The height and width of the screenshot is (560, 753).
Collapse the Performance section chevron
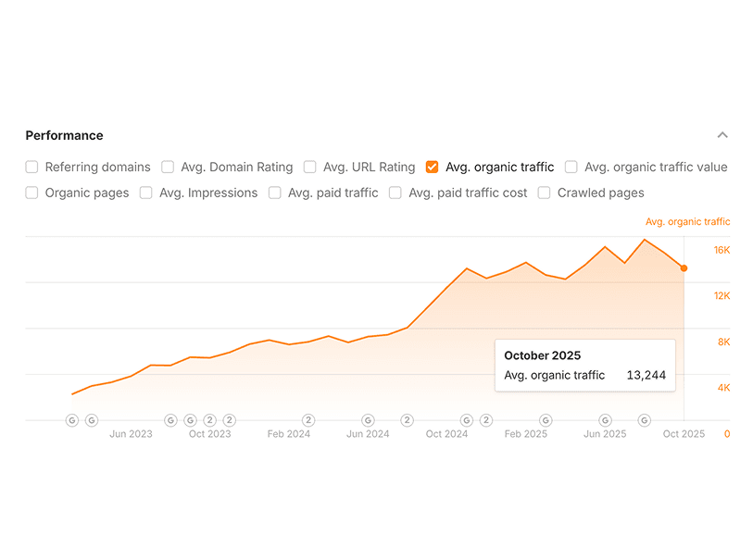coord(722,135)
